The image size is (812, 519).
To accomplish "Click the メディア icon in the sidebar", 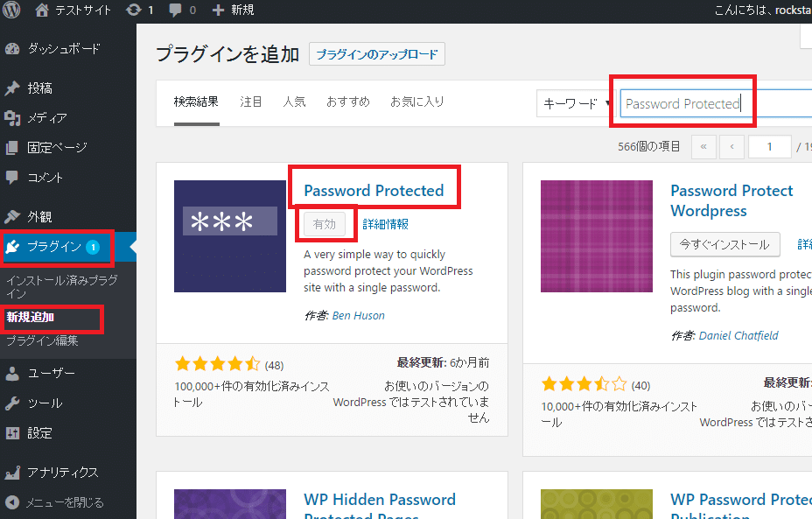I will pos(12,118).
